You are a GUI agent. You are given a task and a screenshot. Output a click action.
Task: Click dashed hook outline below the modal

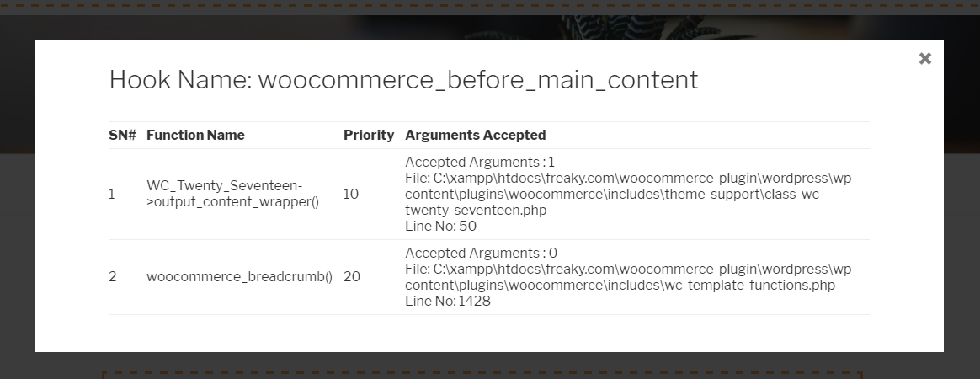coord(482,375)
